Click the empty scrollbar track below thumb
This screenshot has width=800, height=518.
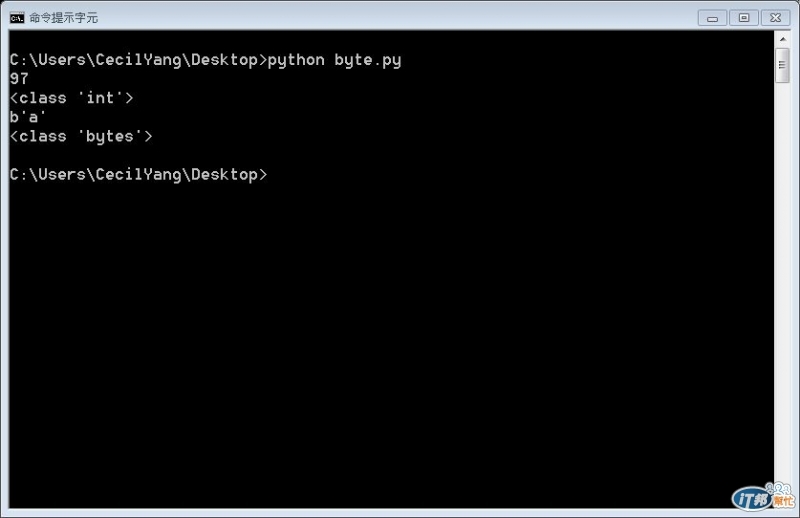782,281
